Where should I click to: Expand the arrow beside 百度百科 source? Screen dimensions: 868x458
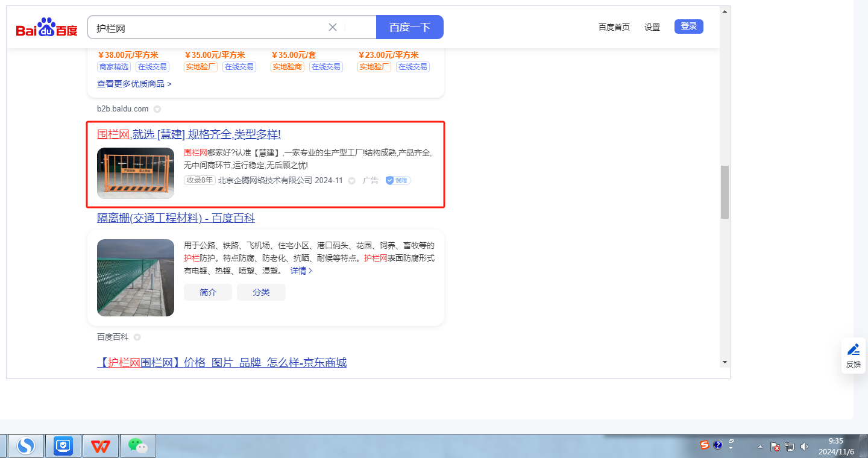tap(137, 337)
